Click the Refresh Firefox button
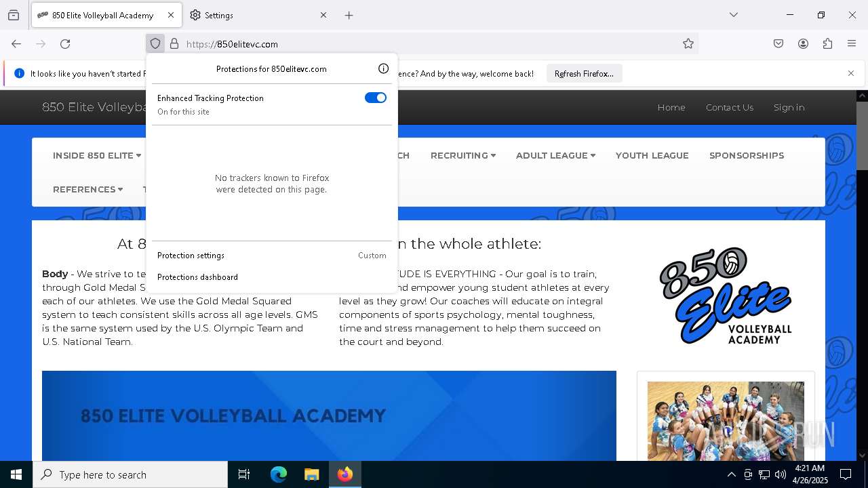 pos(584,73)
